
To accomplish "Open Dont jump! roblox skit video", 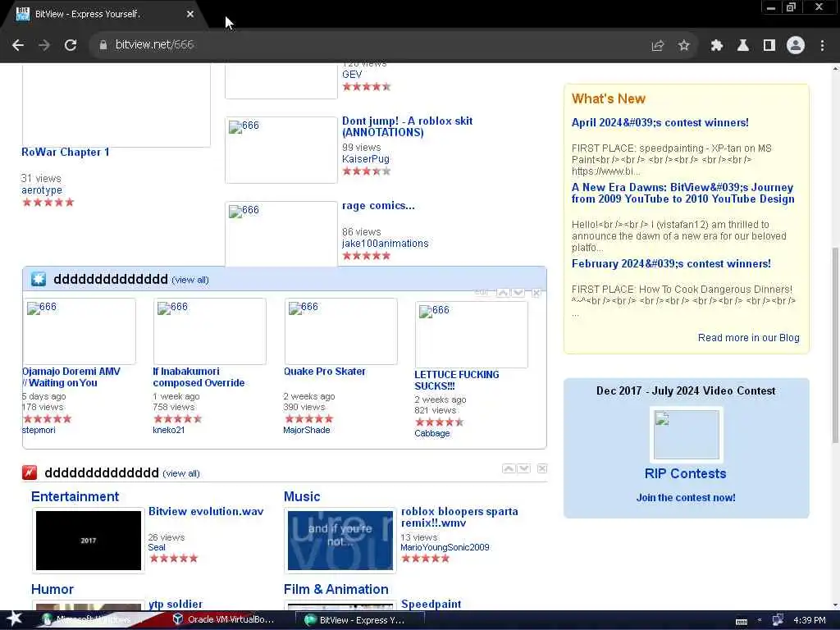I will (407, 126).
